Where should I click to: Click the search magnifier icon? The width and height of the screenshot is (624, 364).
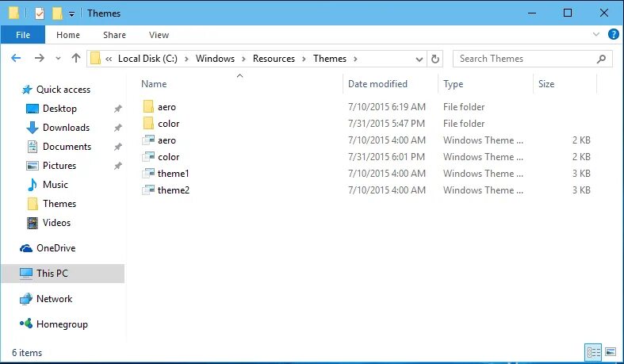click(601, 59)
